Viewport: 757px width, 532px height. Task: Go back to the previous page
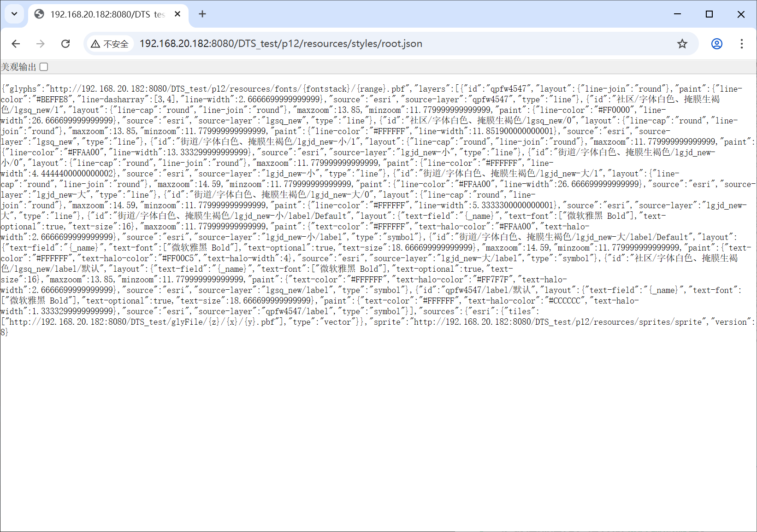click(x=16, y=44)
